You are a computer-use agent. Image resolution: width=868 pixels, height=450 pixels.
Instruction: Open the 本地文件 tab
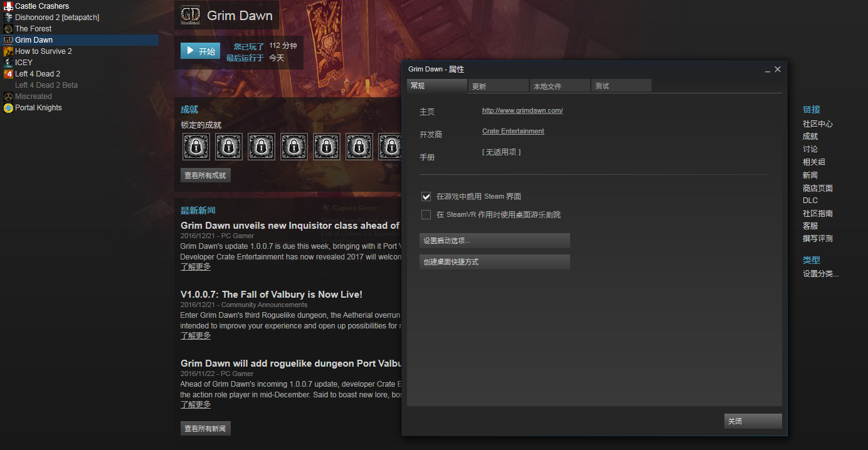[560, 86]
